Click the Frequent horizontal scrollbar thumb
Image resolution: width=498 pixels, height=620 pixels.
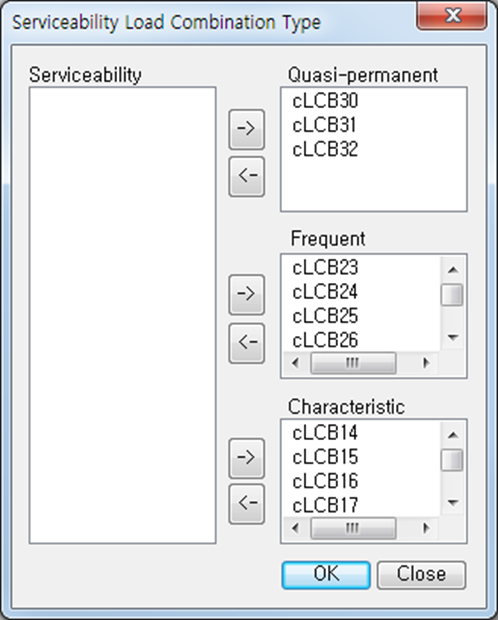[353, 363]
